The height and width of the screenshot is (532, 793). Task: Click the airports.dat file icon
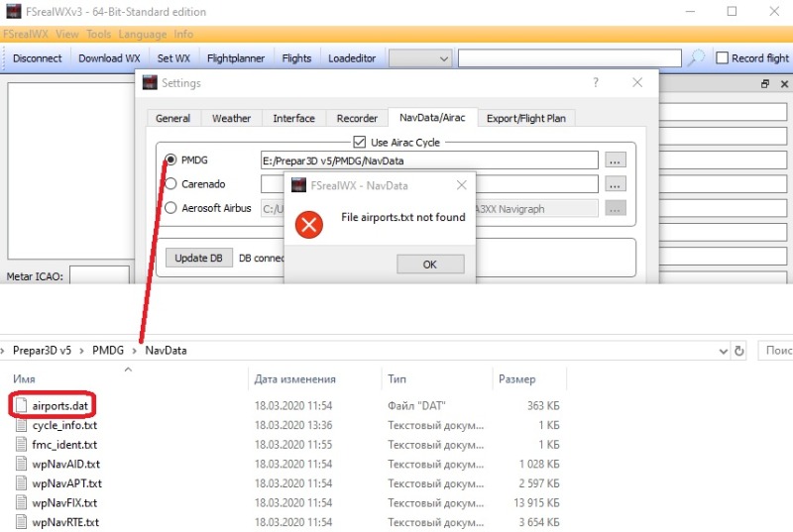pos(21,405)
